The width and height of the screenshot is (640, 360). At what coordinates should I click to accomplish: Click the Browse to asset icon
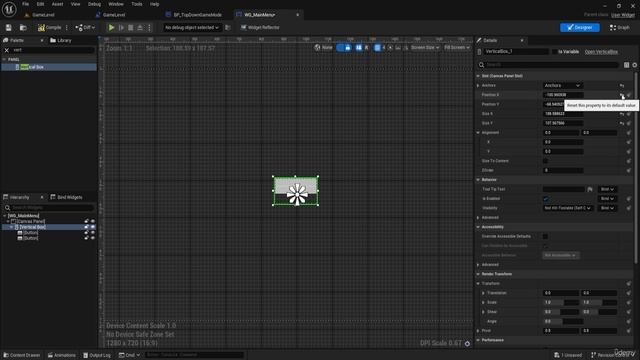click(x=23, y=28)
